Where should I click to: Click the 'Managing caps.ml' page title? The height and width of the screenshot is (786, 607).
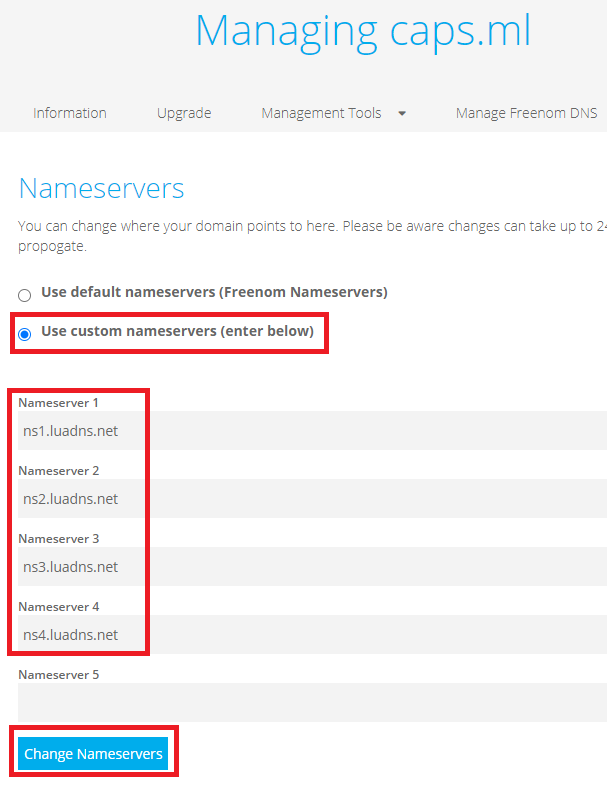pyautogui.click(x=363, y=31)
